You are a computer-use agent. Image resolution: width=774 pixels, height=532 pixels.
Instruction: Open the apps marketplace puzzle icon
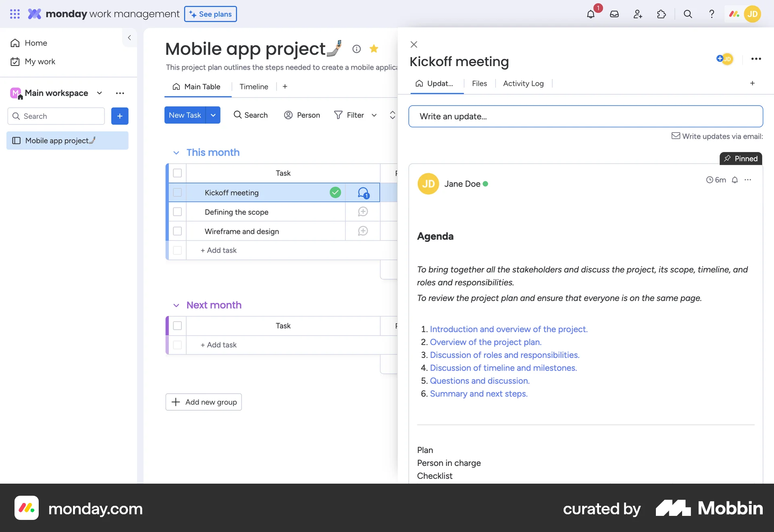click(661, 14)
